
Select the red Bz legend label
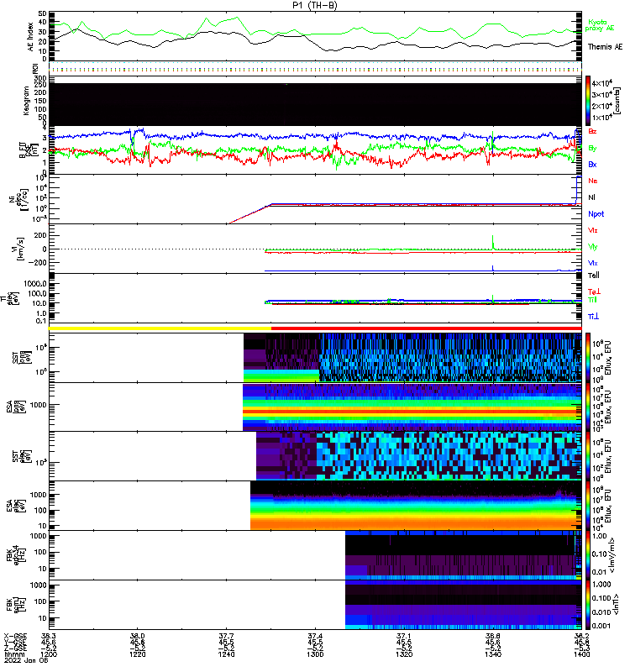593,132
